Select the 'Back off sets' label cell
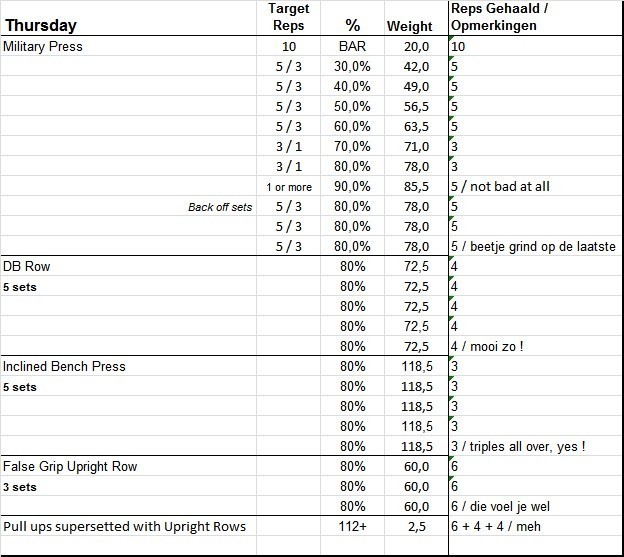Image resolution: width=624 pixels, height=557 pixels. coord(220,207)
